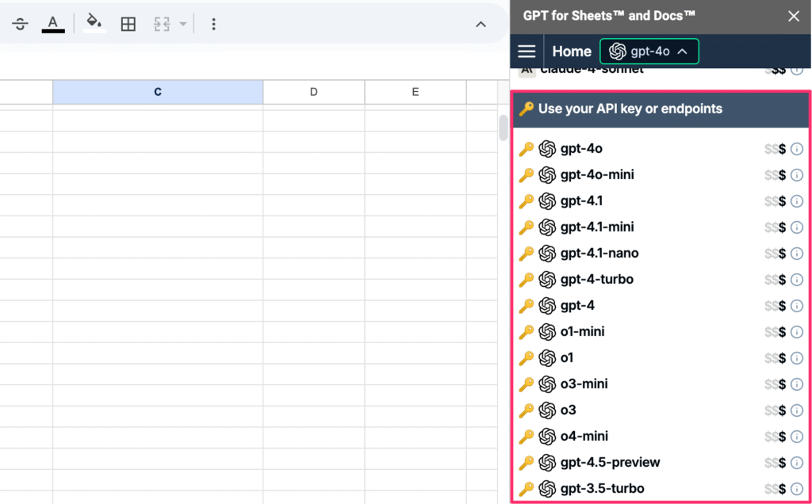Pick the gpt-4.1-mini model
812x504 pixels.
661,227
